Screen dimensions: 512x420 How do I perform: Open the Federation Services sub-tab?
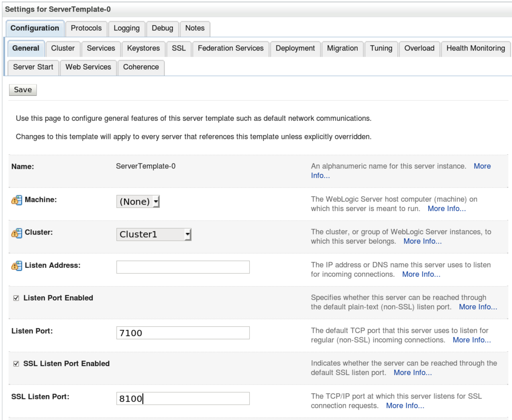[x=231, y=48]
